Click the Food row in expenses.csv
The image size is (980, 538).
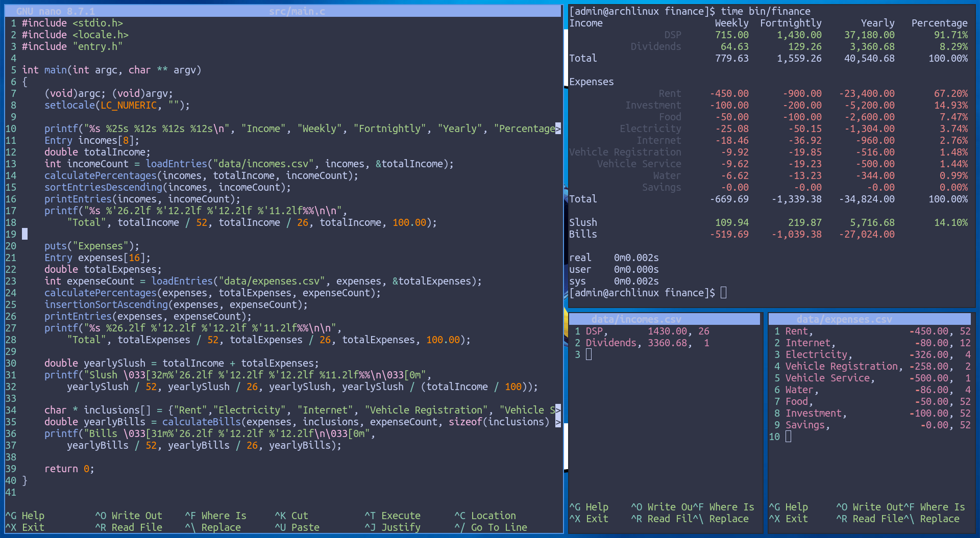[x=878, y=401]
